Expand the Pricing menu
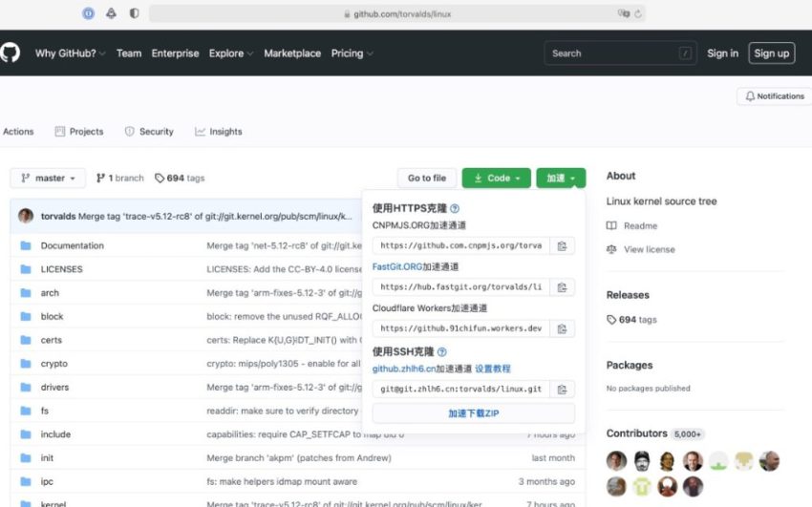Image resolution: width=812 pixels, height=507 pixels. [353, 53]
